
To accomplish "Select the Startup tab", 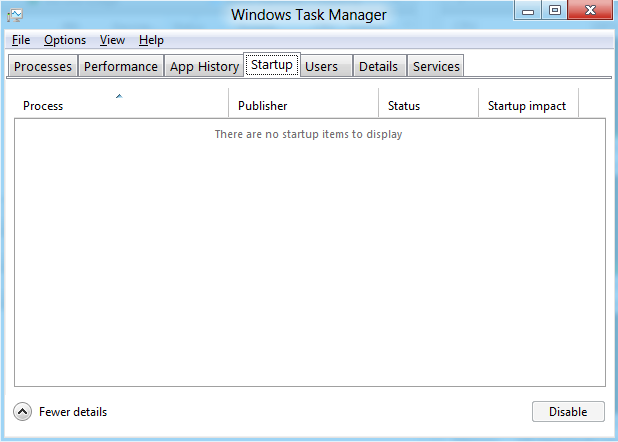I will [x=272, y=65].
